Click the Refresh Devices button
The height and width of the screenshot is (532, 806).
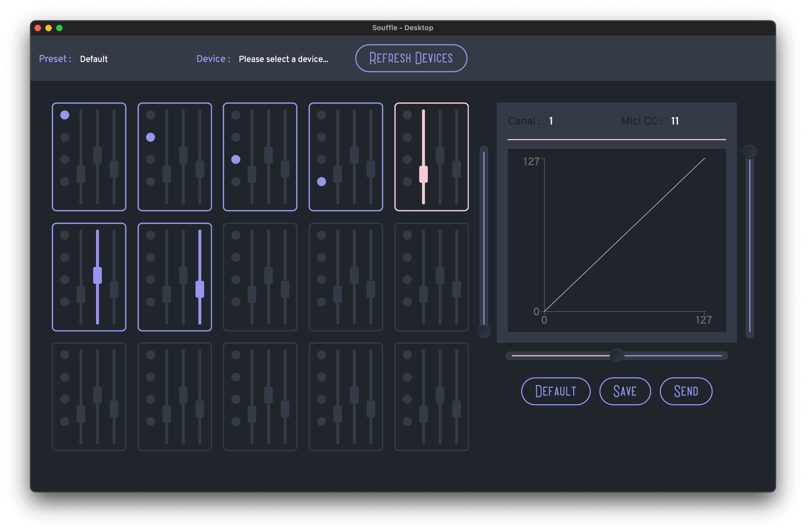click(411, 58)
